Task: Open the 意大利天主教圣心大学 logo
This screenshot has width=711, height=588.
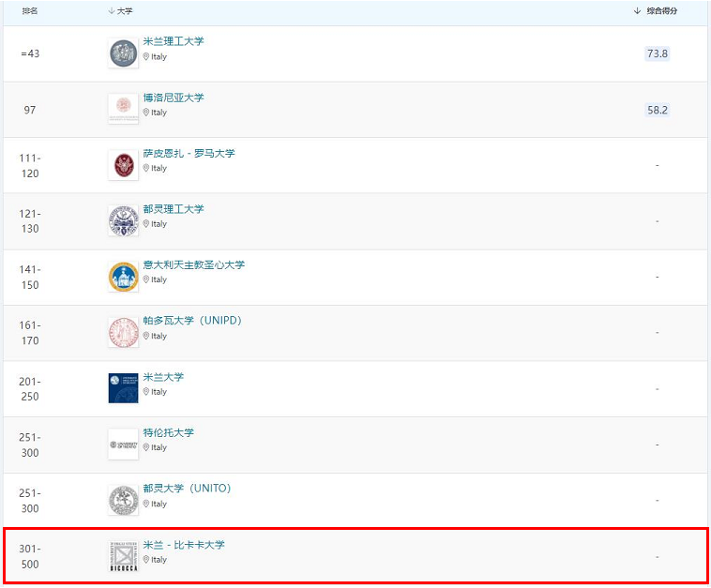Action: (x=123, y=277)
